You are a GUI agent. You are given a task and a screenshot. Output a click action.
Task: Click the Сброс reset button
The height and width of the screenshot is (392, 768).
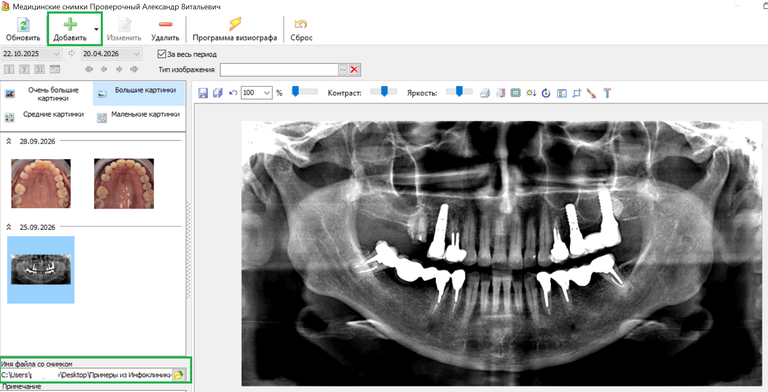pyautogui.click(x=301, y=29)
